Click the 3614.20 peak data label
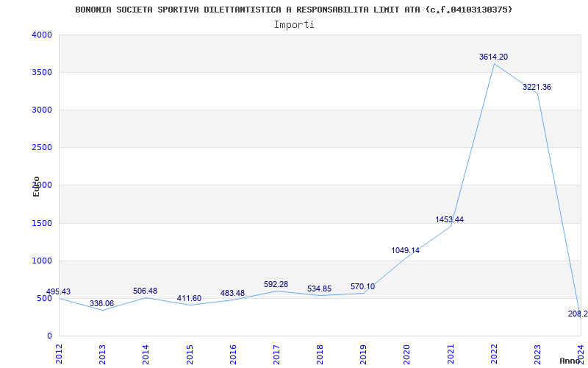Image resolution: width=588 pixels, height=368 pixels. tap(493, 57)
